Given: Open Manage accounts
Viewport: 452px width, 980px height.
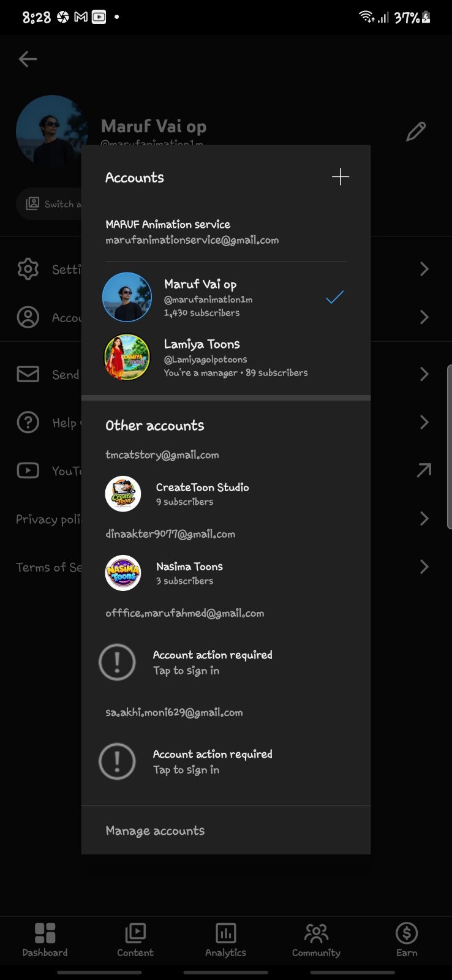Looking at the screenshot, I should (155, 831).
